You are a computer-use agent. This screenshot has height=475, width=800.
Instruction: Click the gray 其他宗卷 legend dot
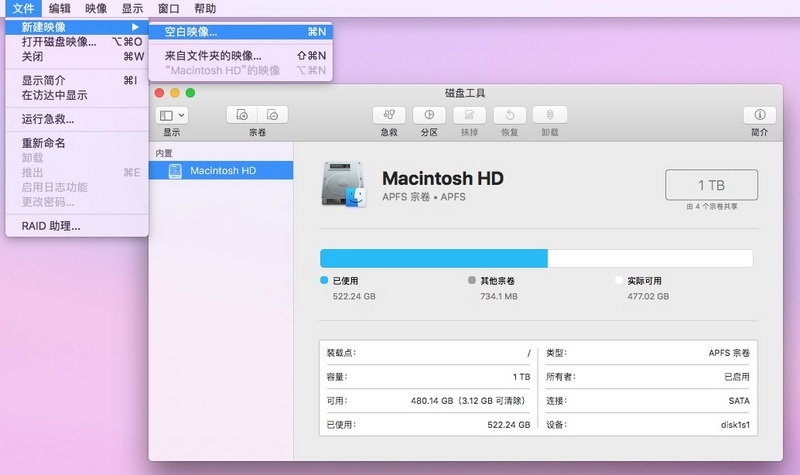(x=472, y=280)
